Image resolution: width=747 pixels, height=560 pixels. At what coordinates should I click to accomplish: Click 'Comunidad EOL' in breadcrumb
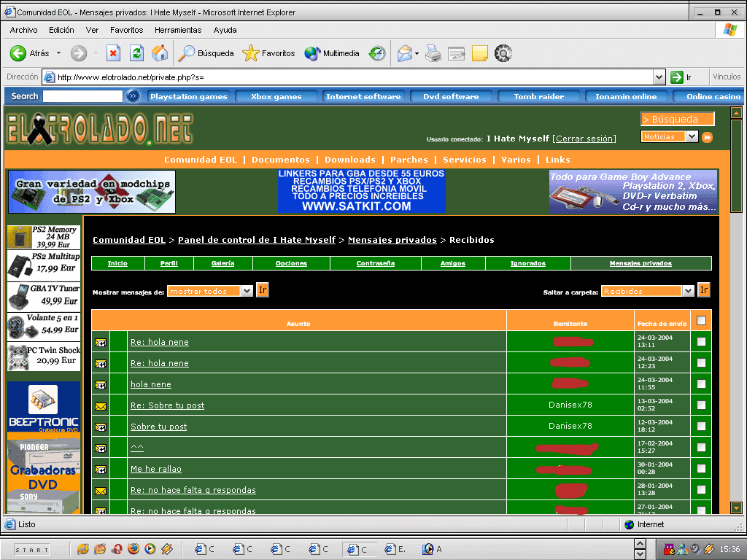pyautogui.click(x=129, y=240)
